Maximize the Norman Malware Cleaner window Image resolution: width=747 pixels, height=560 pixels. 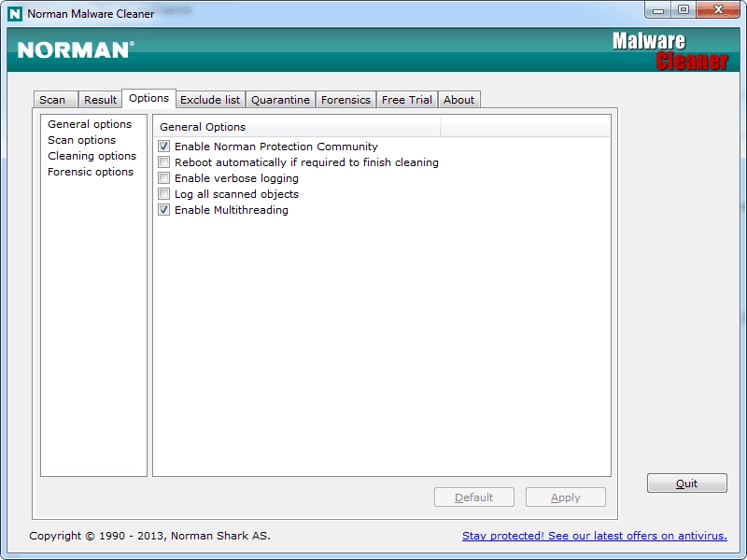(x=684, y=9)
